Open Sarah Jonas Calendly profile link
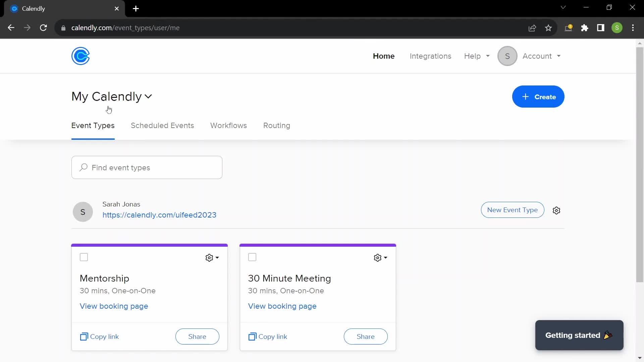This screenshot has height=362, width=644. click(159, 215)
